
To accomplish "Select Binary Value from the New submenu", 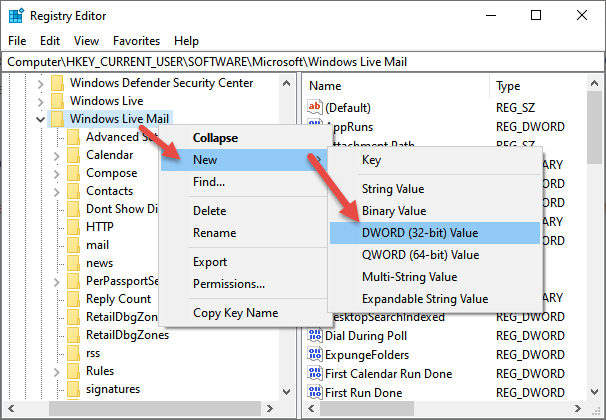I will (x=435, y=211).
